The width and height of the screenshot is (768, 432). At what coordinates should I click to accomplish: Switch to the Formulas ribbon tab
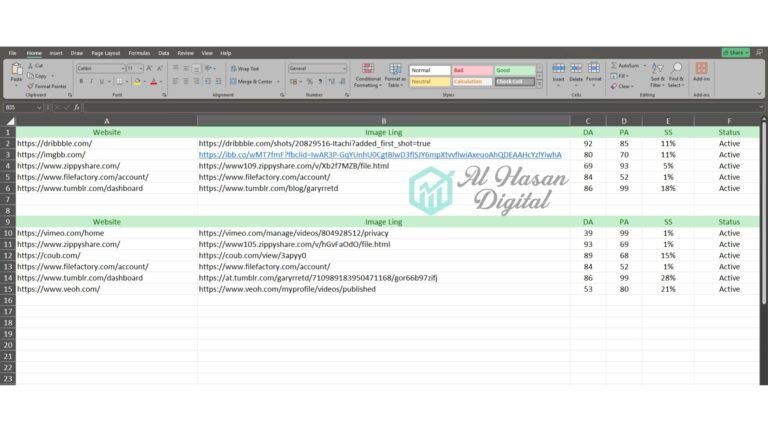click(x=139, y=53)
